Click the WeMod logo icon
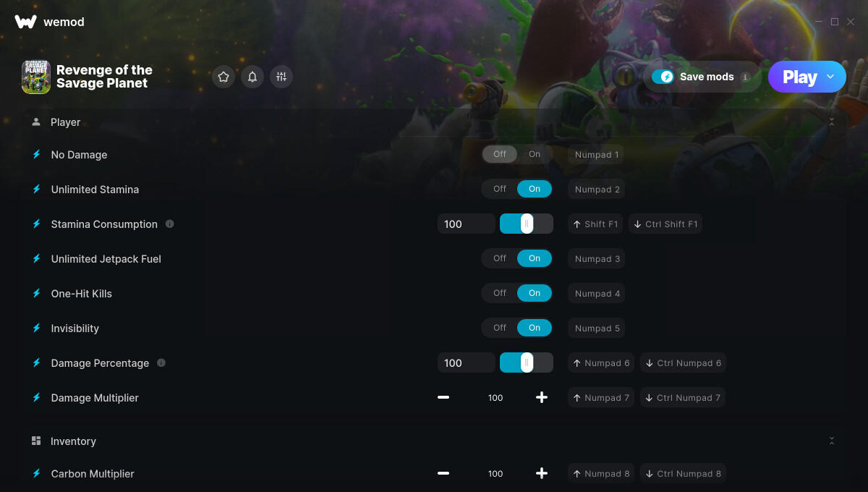This screenshot has width=868, height=492. (x=25, y=22)
